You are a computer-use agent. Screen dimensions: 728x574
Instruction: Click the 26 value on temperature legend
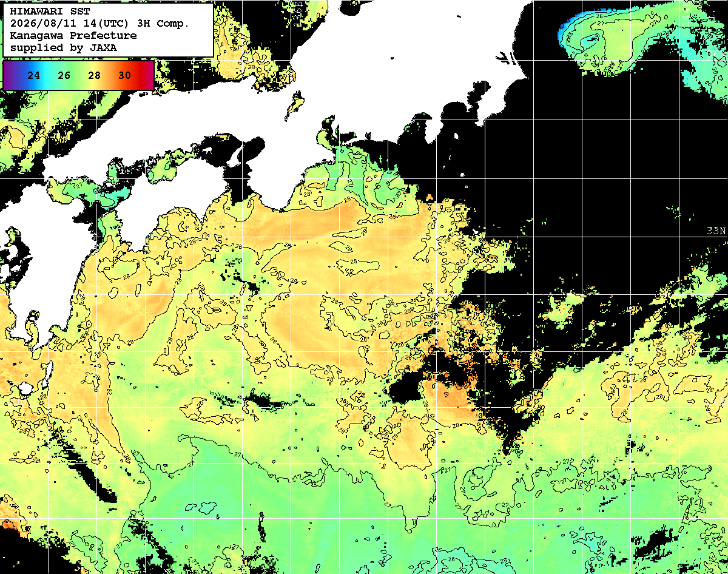[x=64, y=76]
